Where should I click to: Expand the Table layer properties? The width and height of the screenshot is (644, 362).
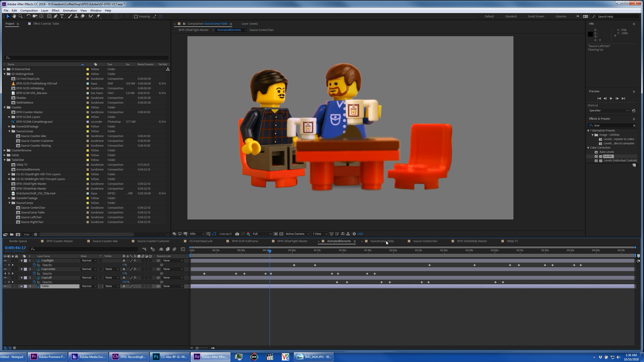click(x=22, y=286)
